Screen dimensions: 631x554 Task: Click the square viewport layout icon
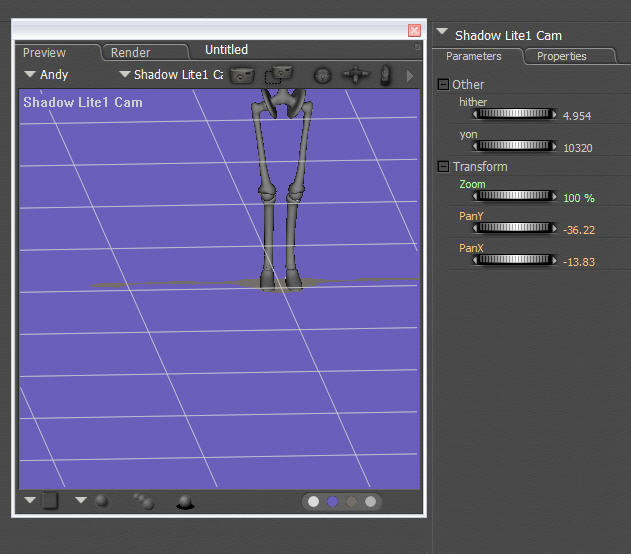(50, 501)
